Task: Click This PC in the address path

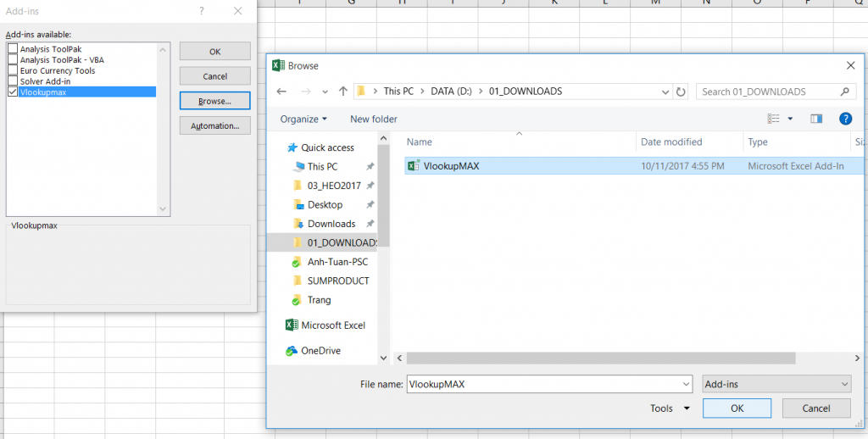Action: click(x=398, y=92)
